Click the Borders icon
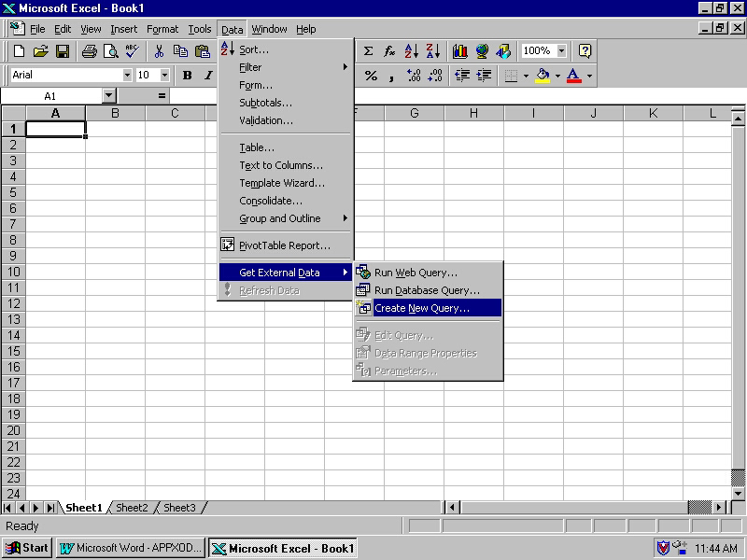747x560 pixels. tap(511, 76)
